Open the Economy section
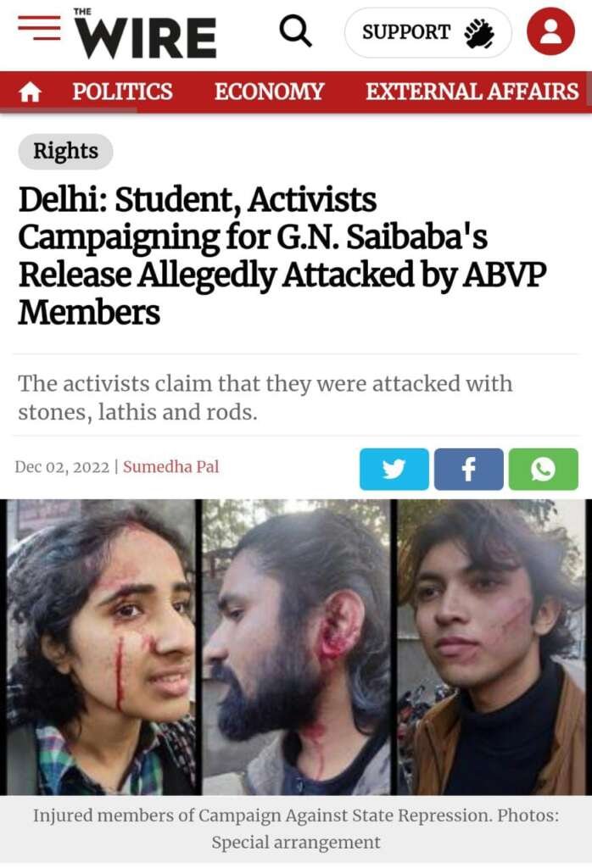This screenshot has width=592, height=868. pos(269,92)
